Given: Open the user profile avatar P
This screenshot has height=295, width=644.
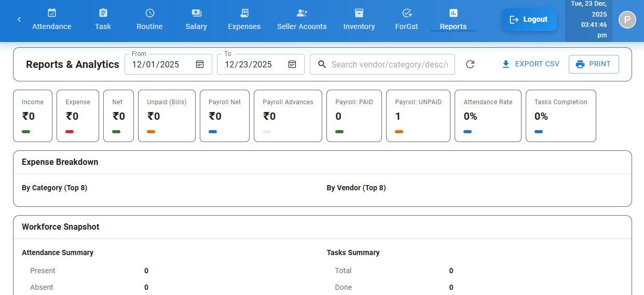Looking at the screenshot, I should 627,20.
